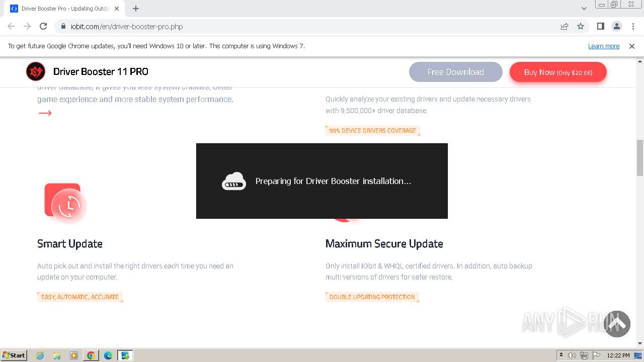Click the Preparing for Driver Booster installation text
This screenshot has width=644, height=362.
[x=333, y=181]
